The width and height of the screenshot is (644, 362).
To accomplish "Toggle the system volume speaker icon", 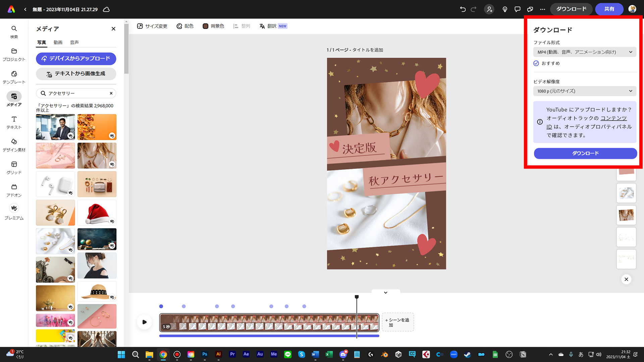I will 598,354.
